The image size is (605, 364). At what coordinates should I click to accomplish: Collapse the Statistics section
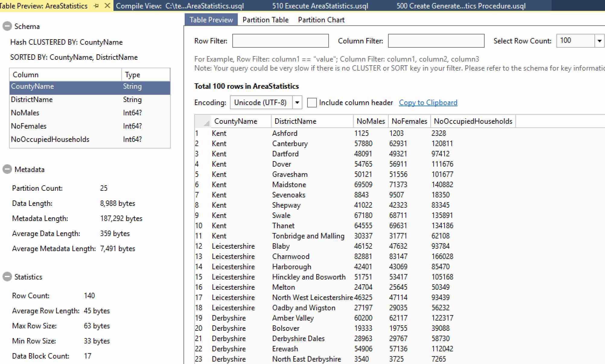7,277
